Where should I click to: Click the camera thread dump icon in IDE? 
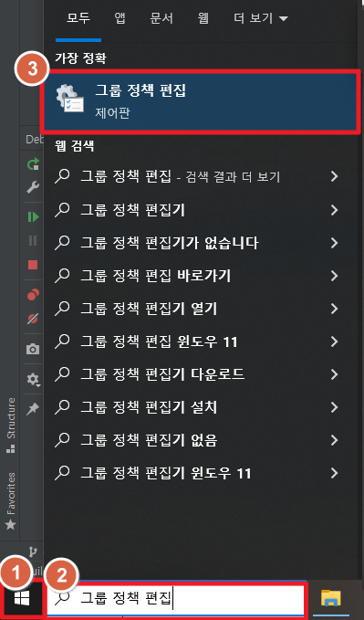tap(33, 349)
